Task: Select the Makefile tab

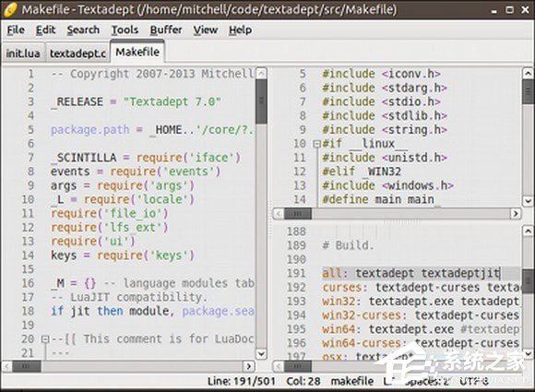Action: point(137,52)
